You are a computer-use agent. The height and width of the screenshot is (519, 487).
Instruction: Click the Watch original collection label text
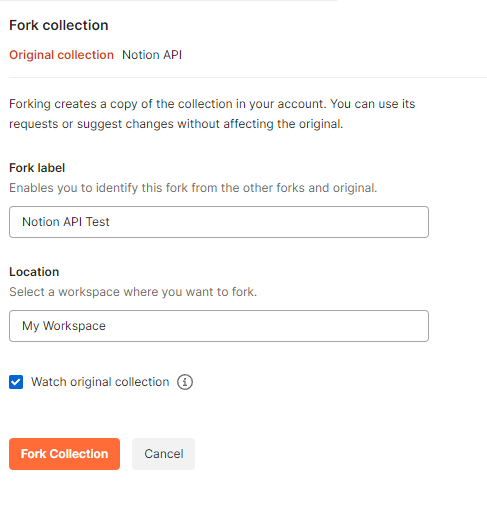pyautogui.click(x=100, y=382)
